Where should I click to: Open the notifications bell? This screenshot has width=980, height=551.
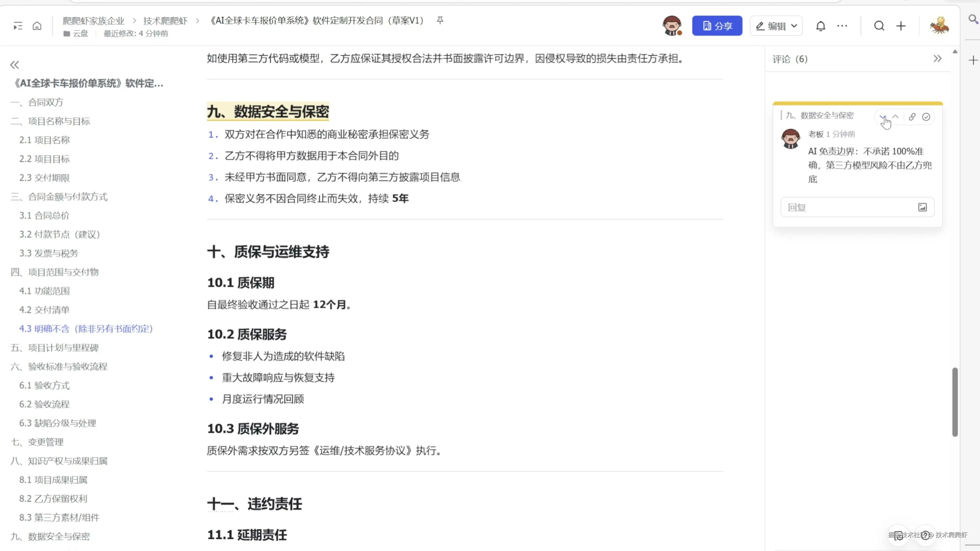(820, 26)
